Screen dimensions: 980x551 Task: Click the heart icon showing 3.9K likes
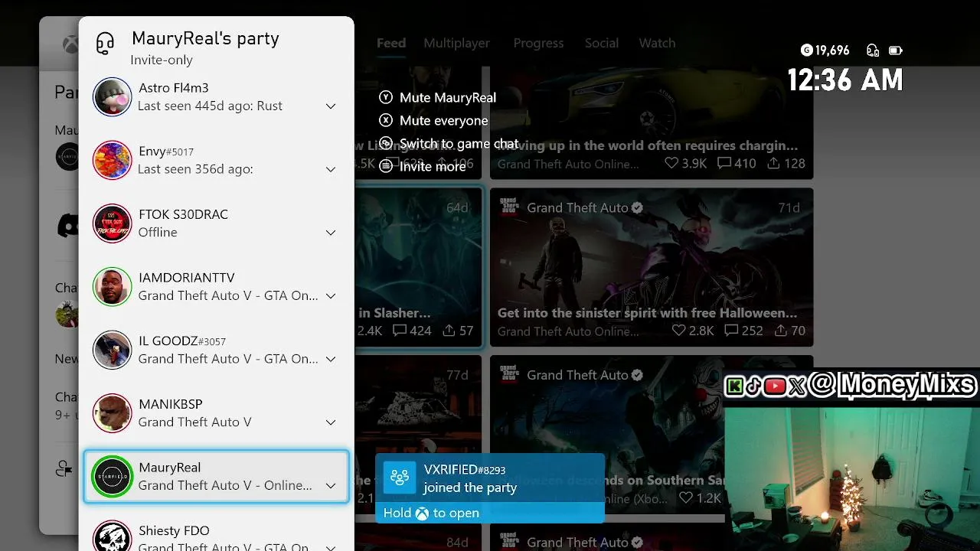(671, 163)
